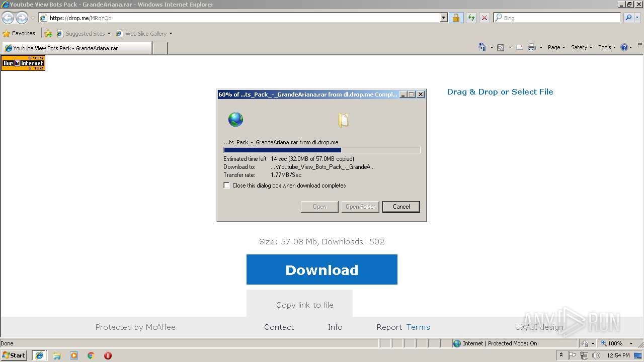Open search provider dropdown arrow

(638, 18)
